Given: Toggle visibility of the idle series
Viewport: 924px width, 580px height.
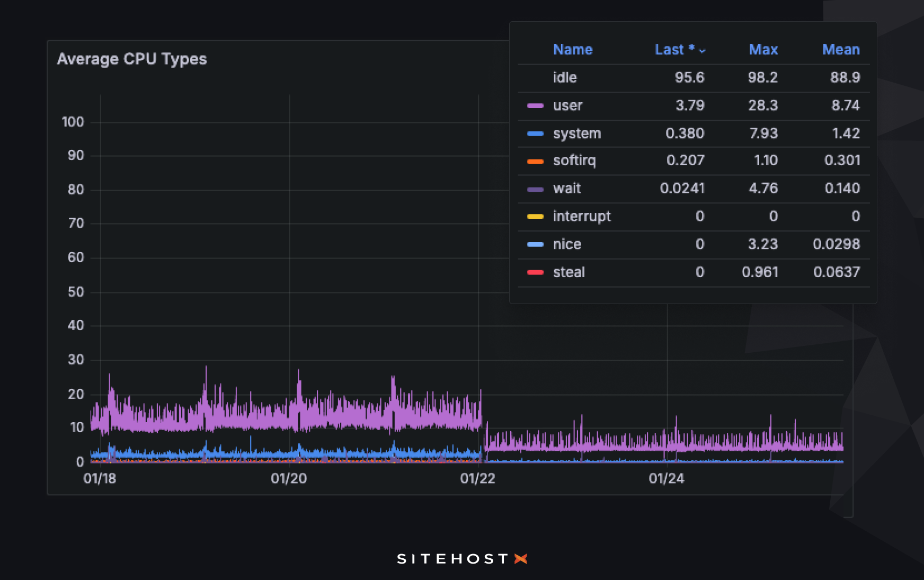Looking at the screenshot, I should click(565, 78).
